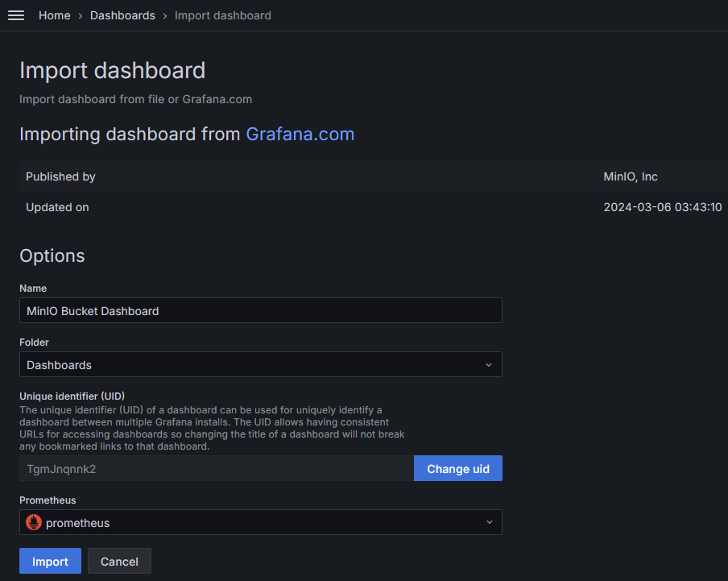The height and width of the screenshot is (581, 728).
Task: Open Dashboards breadcrumb link
Action: tap(122, 15)
